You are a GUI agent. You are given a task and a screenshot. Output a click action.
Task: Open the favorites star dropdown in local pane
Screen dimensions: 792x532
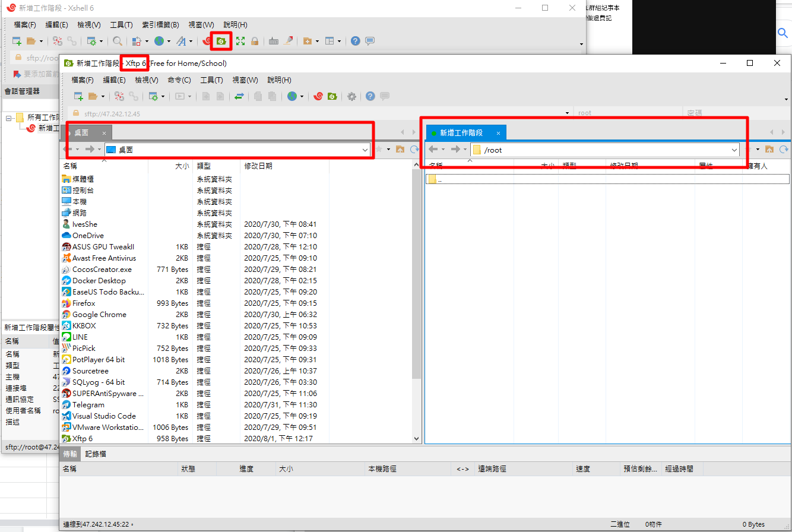(389, 150)
